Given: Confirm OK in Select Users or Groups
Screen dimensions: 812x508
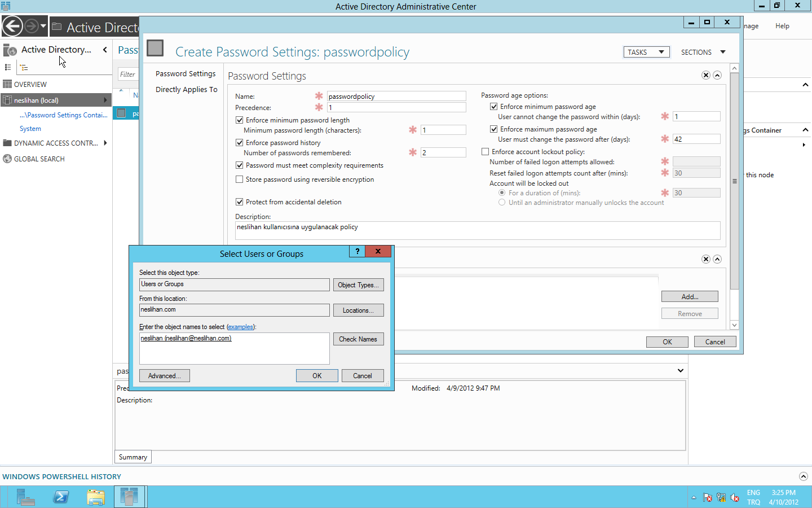Looking at the screenshot, I should click(x=317, y=376).
